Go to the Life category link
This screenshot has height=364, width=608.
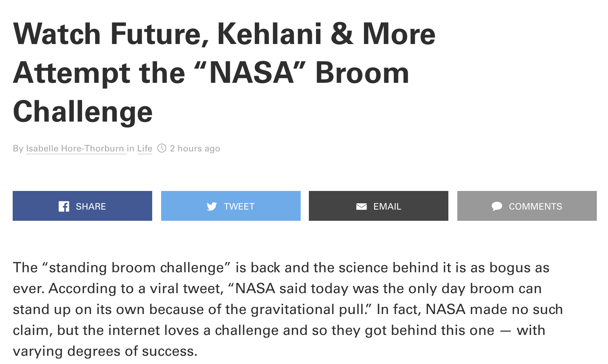point(145,148)
